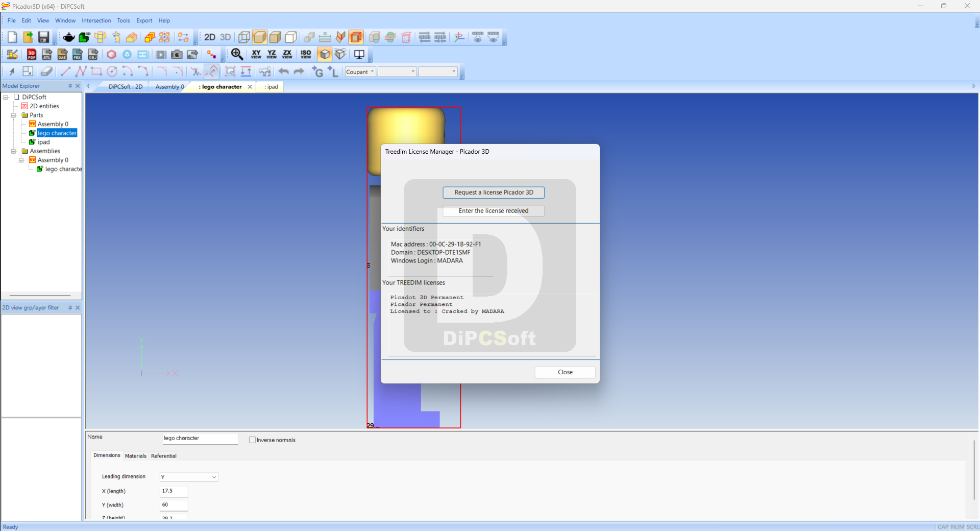
Task: Select the straight line drawing tool
Action: pos(65,71)
